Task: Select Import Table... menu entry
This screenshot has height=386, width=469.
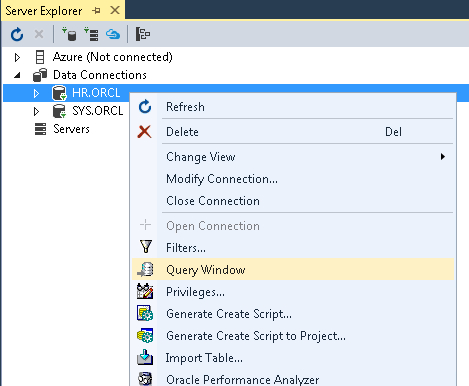Action: pos(293,358)
